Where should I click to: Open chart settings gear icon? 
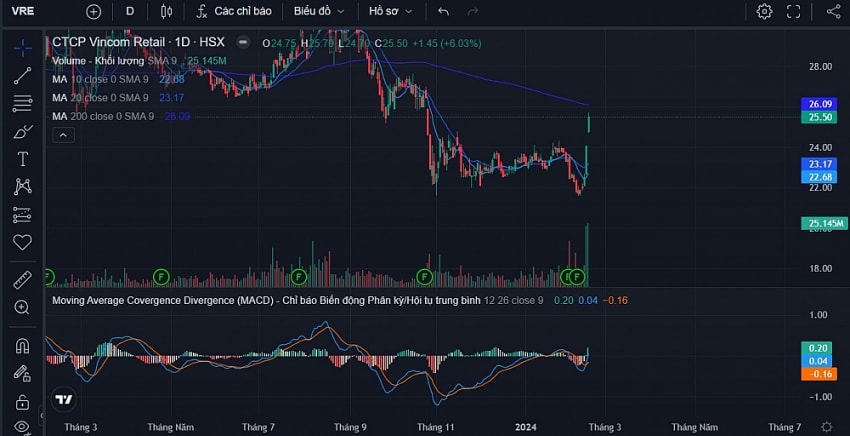pyautogui.click(x=764, y=11)
